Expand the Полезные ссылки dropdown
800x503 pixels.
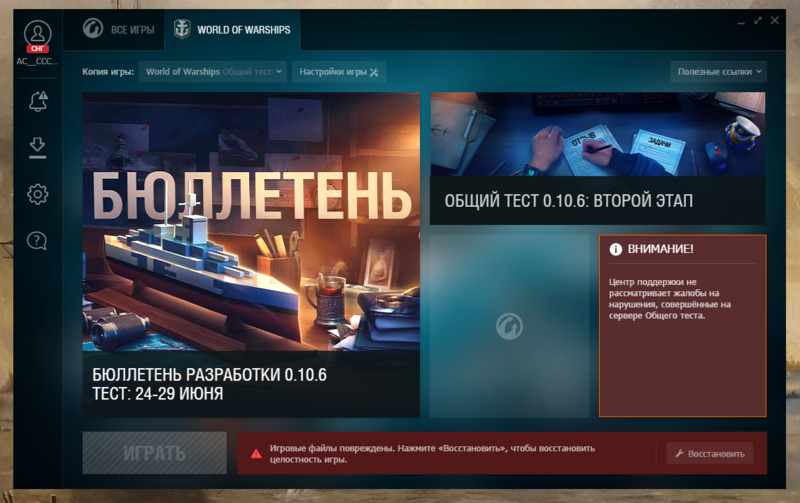(718, 72)
